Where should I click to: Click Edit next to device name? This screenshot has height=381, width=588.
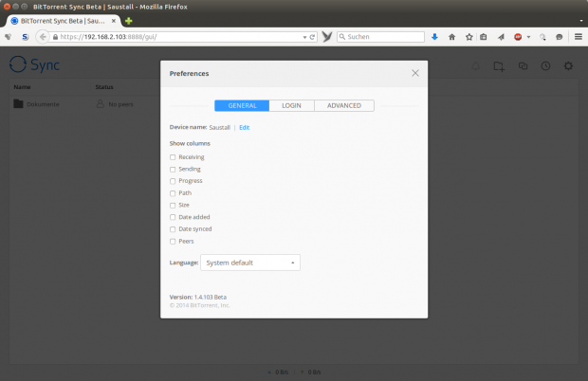[x=244, y=127]
